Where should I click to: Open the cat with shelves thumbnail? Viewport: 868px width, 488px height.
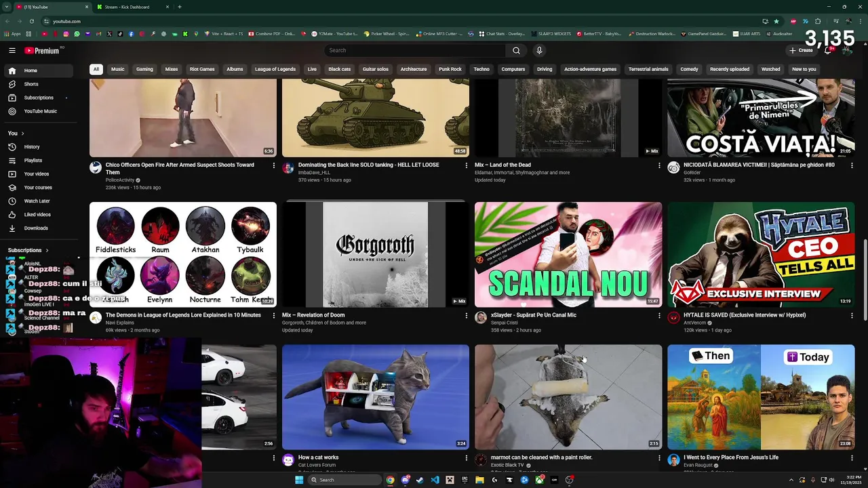pos(376,397)
